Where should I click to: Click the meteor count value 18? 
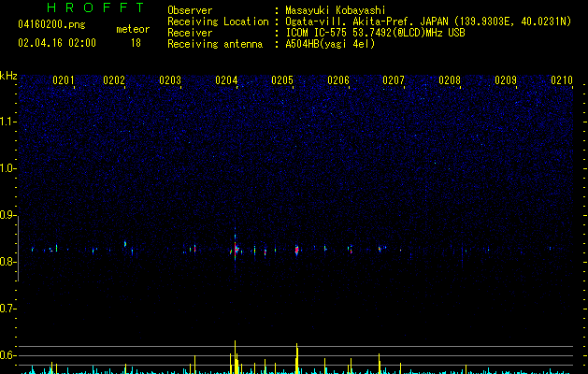pos(136,43)
